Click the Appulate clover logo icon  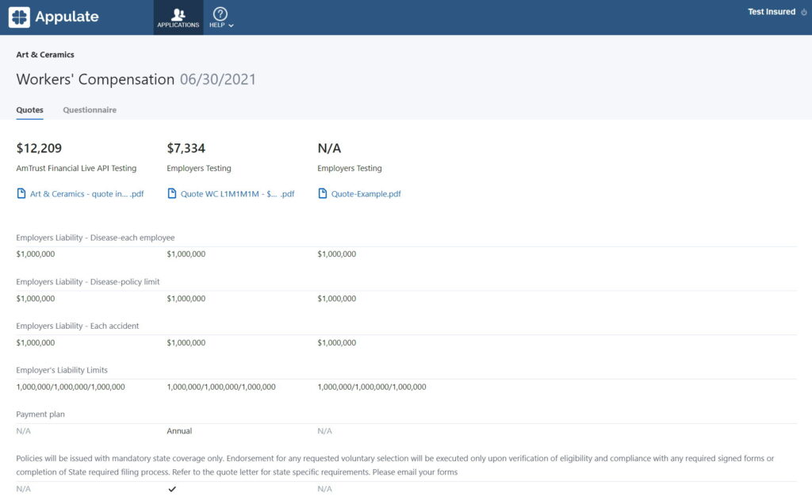[x=19, y=17]
